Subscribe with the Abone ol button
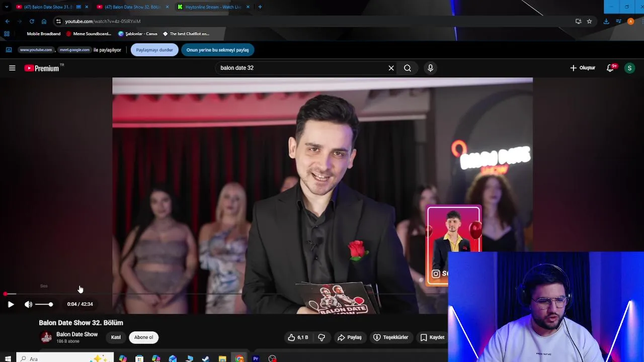Image resolution: width=644 pixels, height=362 pixels. point(143,337)
